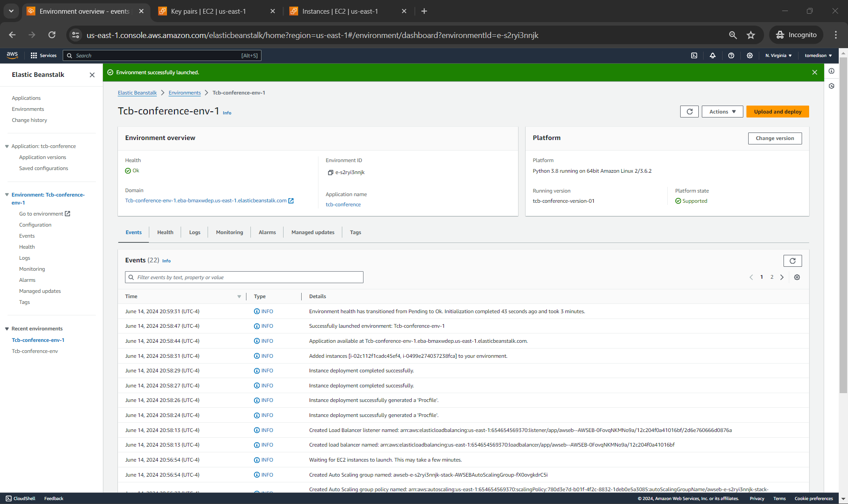Refresh the Events table
This screenshot has width=848, height=504.
[792, 261]
